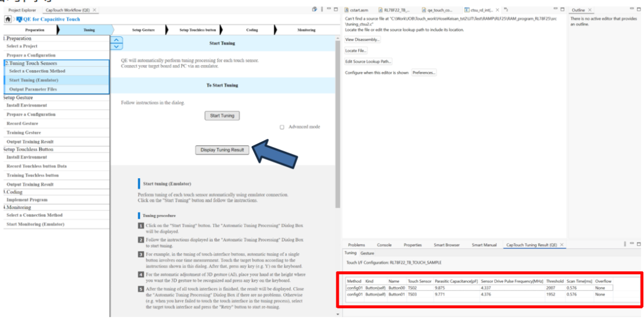Click the 'Sensor Drive Pulse Frequency[MHz]' column header
Image resolution: width=644 pixels, height=320 pixels.
[x=512, y=281]
